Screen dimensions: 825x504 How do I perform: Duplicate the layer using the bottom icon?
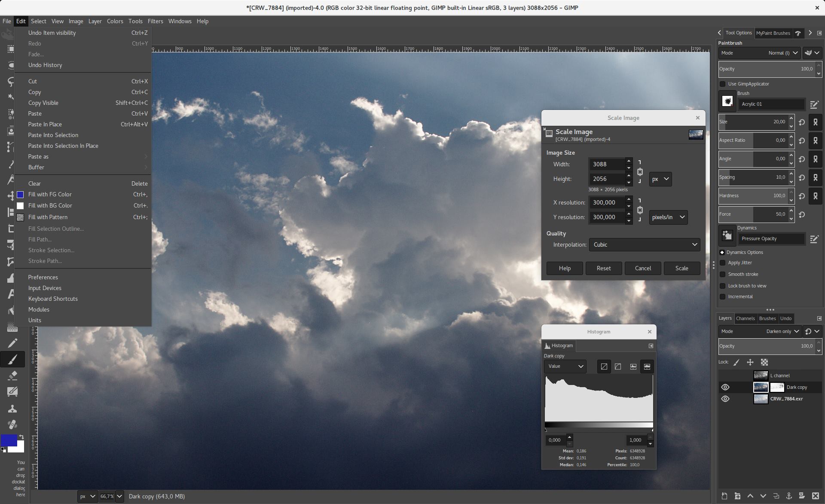point(776,496)
